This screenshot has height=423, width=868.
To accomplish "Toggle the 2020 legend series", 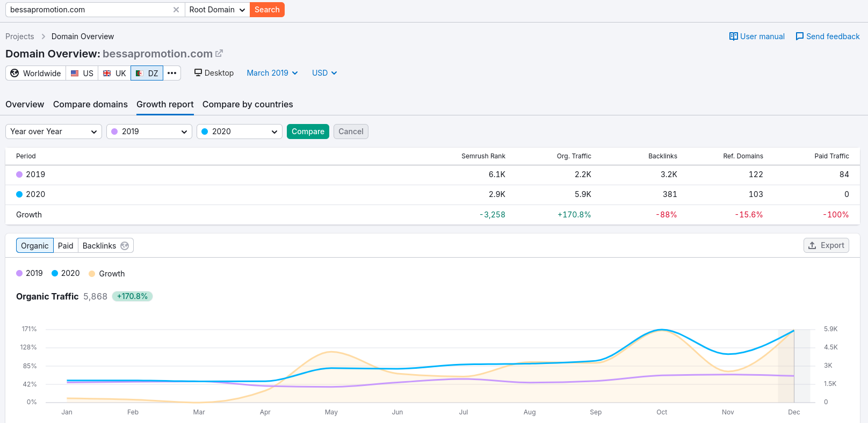I will click(66, 273).
